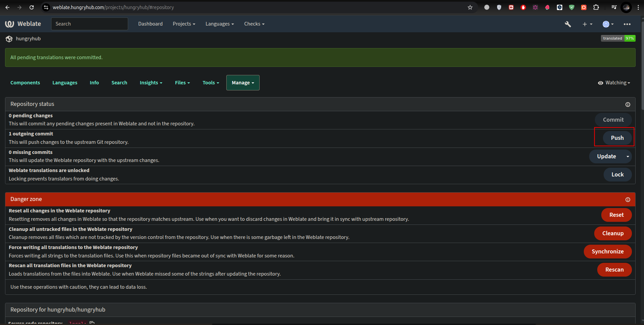Focus the Weblate Search field

tap(89, 24)
